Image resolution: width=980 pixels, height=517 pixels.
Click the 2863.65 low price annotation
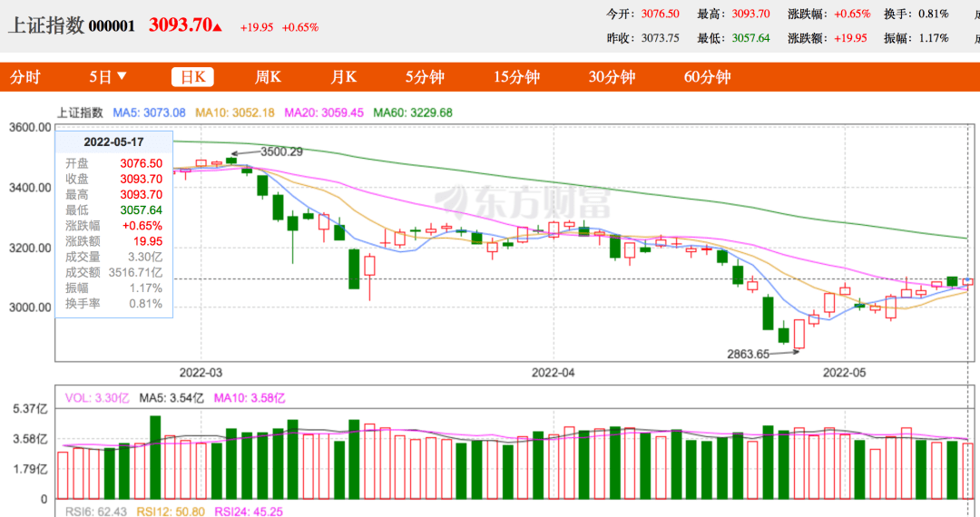click(x=748, y=354)
